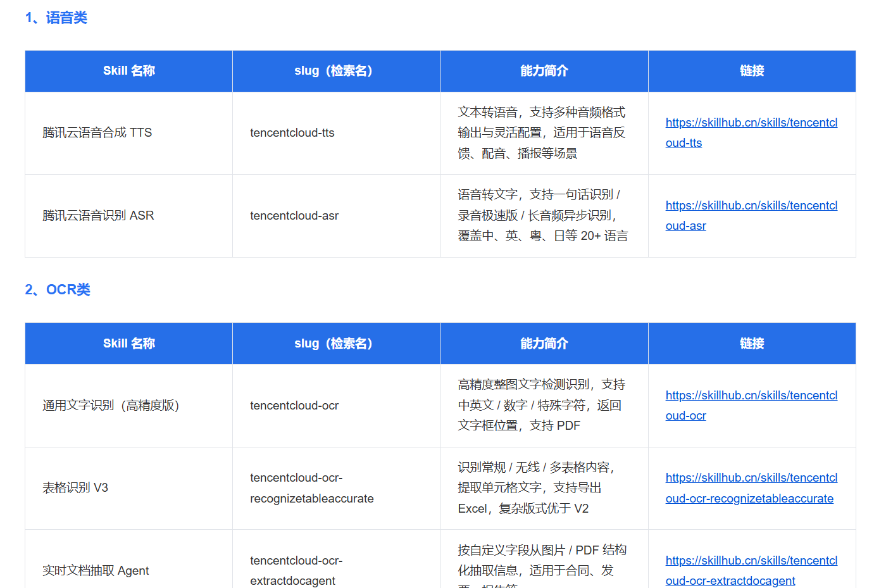Viewport: 874px width, 588px height.
Task: Click "链接" header in the OCR类 table
Action: [x=752, y=344]
